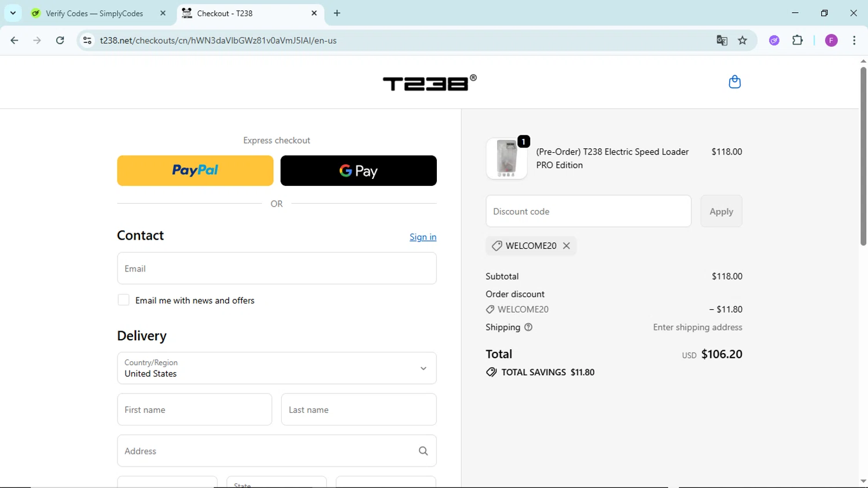Open Chrome three-dot menu
The height and width of the screenshot is (488, 868).
point(854,41)
